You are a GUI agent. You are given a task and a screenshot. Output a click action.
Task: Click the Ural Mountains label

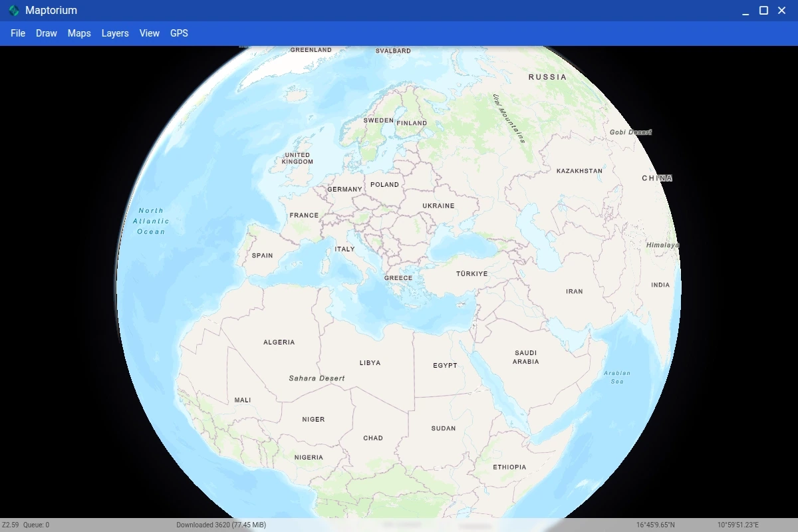click(509, 118)
